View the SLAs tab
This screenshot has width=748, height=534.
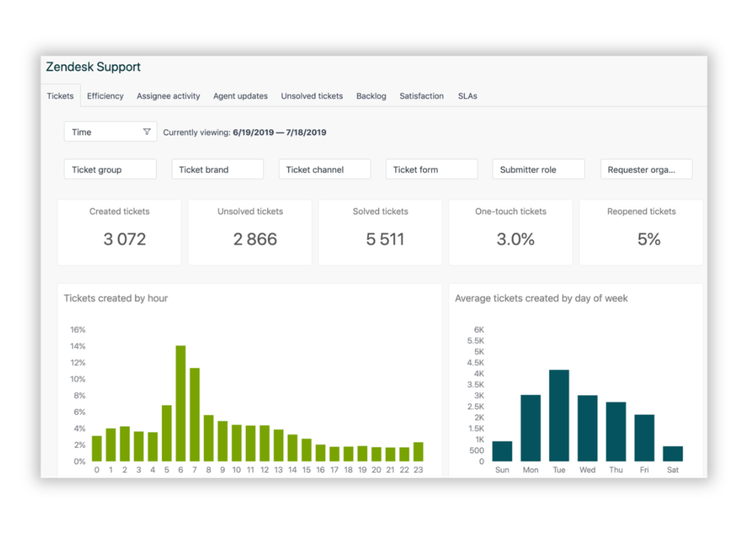pyautogui.click(x=467, y=96)
